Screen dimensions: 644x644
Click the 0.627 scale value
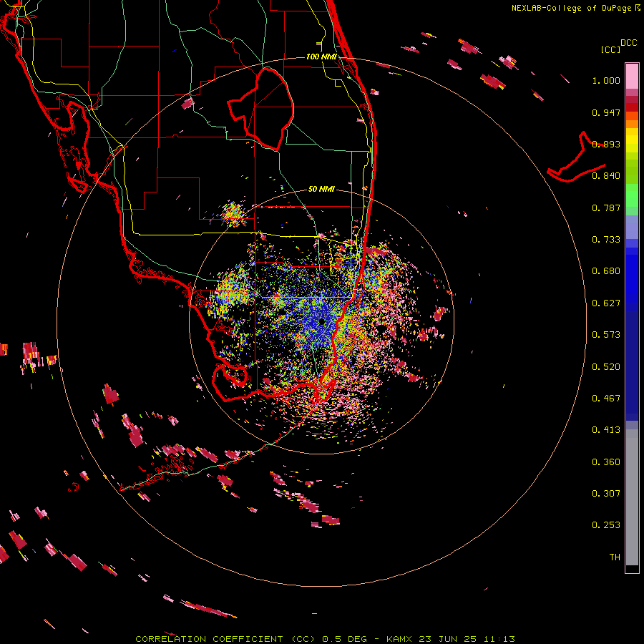(606, 303)
